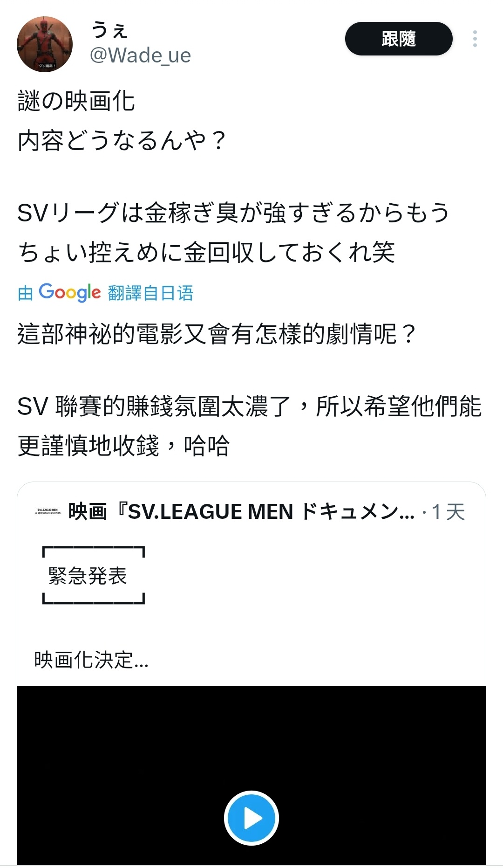Open quoted tweet title 映画『SV.LEAGUE MEN
This screenshot has width=503, height=868.
241,512
